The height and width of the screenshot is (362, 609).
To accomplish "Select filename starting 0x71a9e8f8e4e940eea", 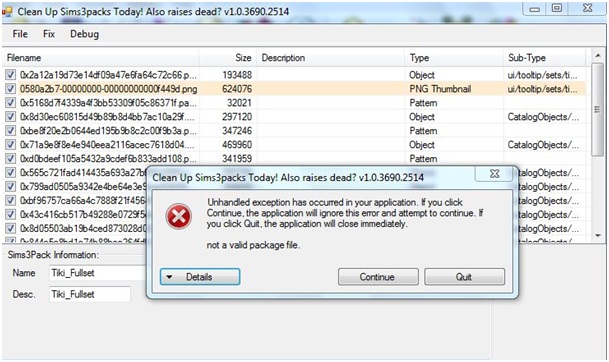I will [107, 145].
